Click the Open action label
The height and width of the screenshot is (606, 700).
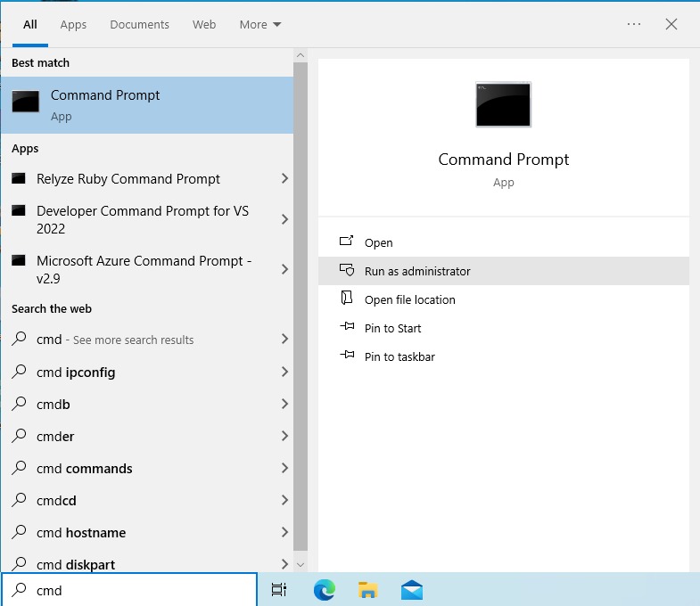[x=379, y=242]
